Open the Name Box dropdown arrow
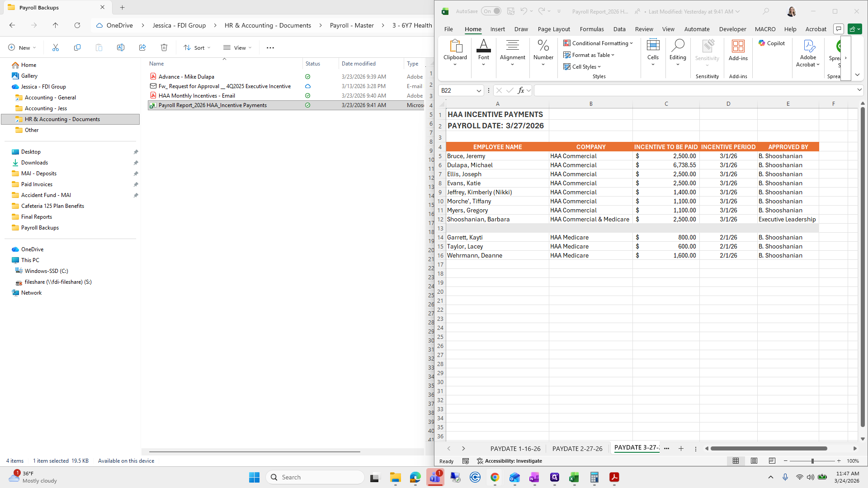Image resolution: width=868 pixels, height=488 pixels. pos(479,91)
